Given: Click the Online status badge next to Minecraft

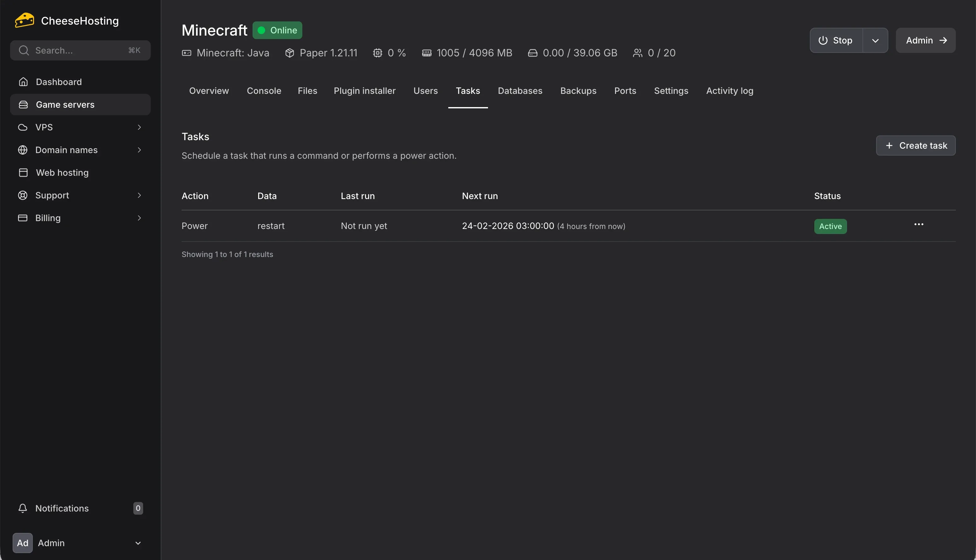Looking at the screenshot, I should pos(277,30).
